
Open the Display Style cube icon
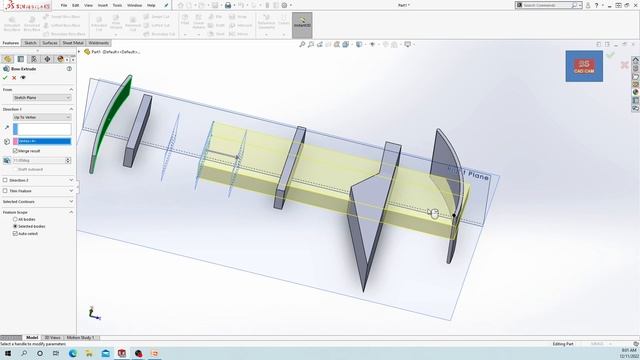[359, 44]
